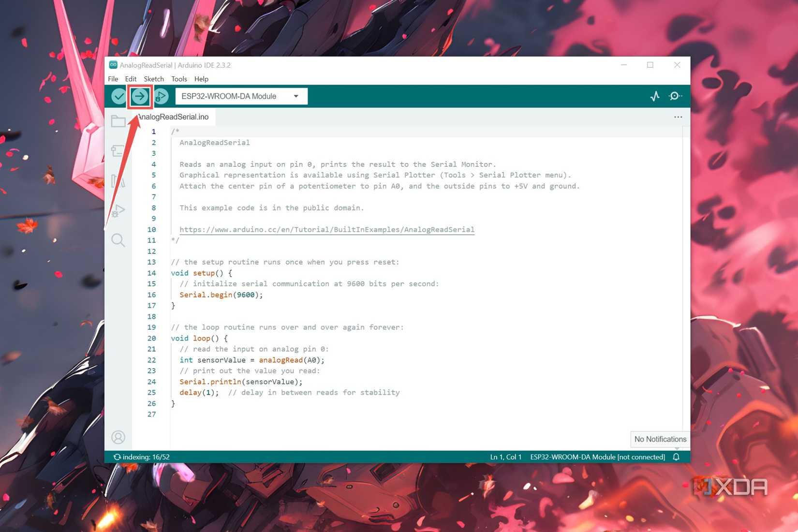Click the comment line starting 'Graphical representation is available'
The height and width of the screenshot is (532, 798).
375,175
